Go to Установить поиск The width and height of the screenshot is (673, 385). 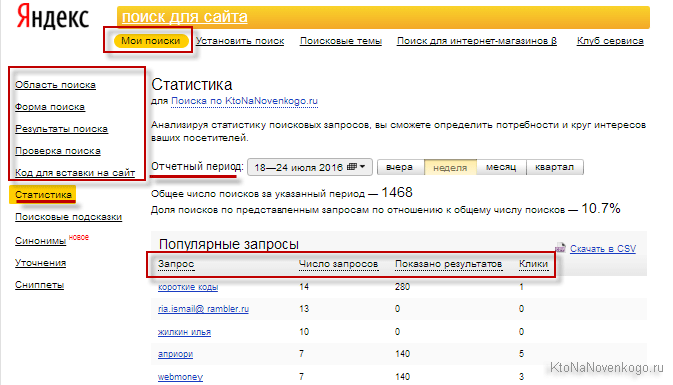(240, 41)
